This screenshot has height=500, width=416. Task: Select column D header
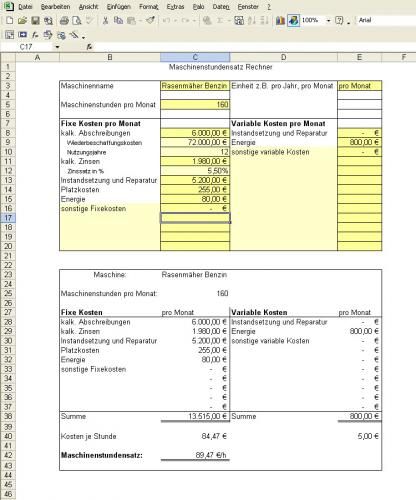(283, 57)
